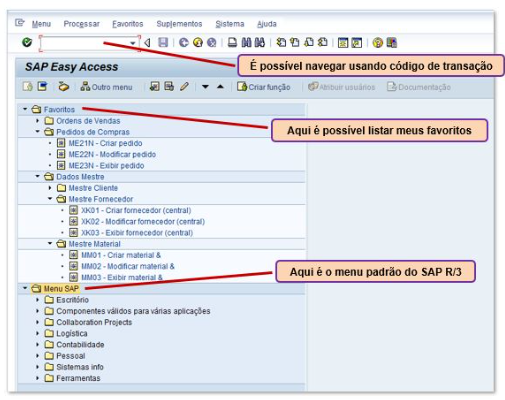
Task: Click the User menu icon
Action: click(x=27, y=87)
